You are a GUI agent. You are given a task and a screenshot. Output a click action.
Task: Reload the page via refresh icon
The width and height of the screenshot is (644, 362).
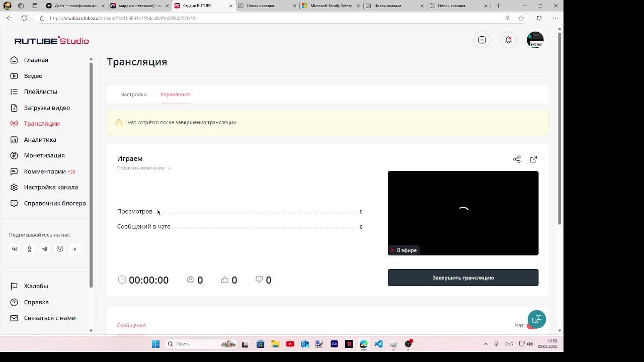click(x=24, y=18)
